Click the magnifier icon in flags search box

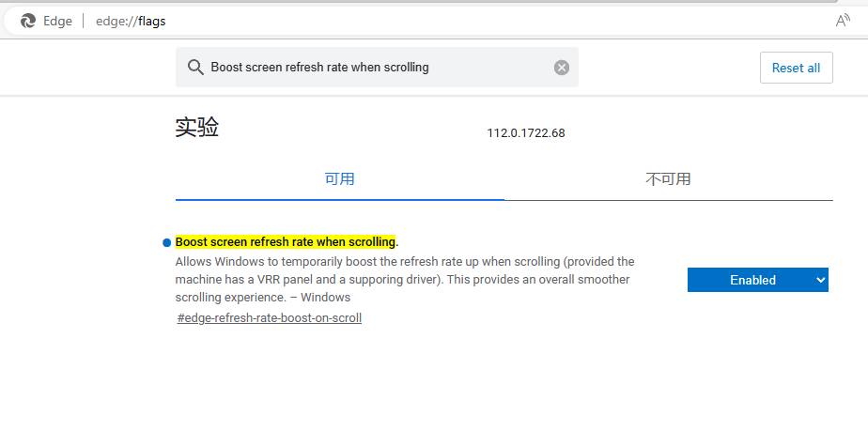tap(195, 68)
